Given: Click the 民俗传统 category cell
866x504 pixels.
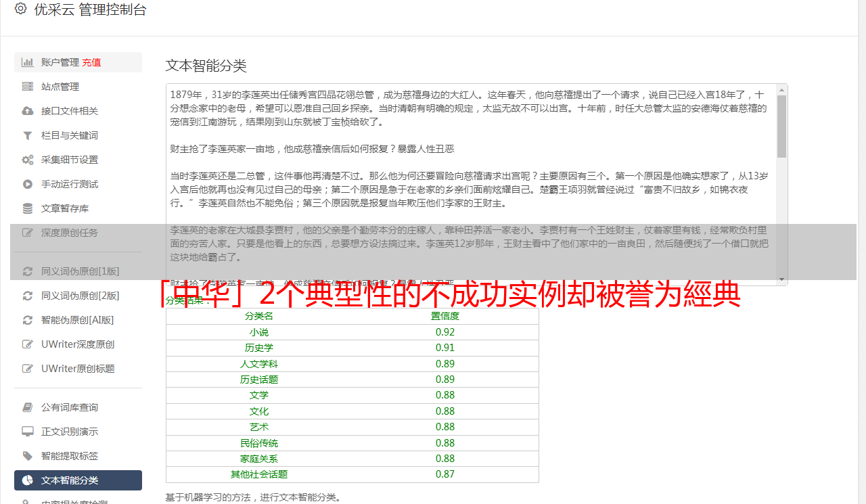Looking at the screenshot, I should tap(259, 443).
